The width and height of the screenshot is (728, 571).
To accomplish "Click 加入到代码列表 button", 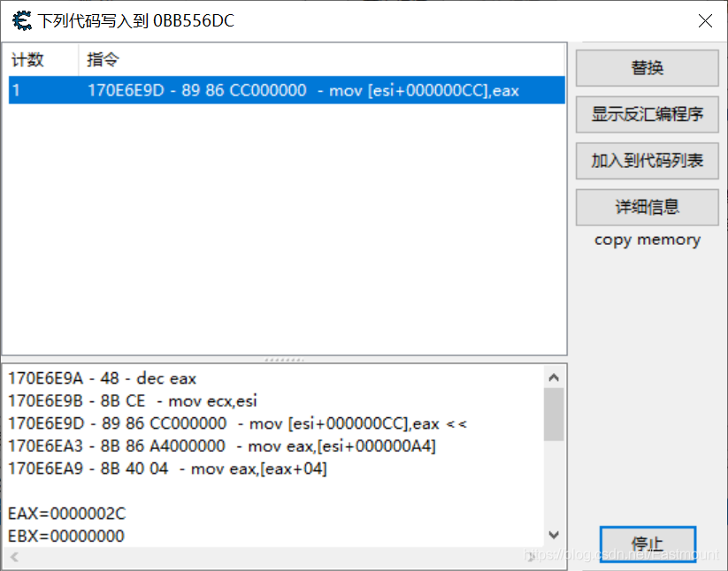I will 648,161.
